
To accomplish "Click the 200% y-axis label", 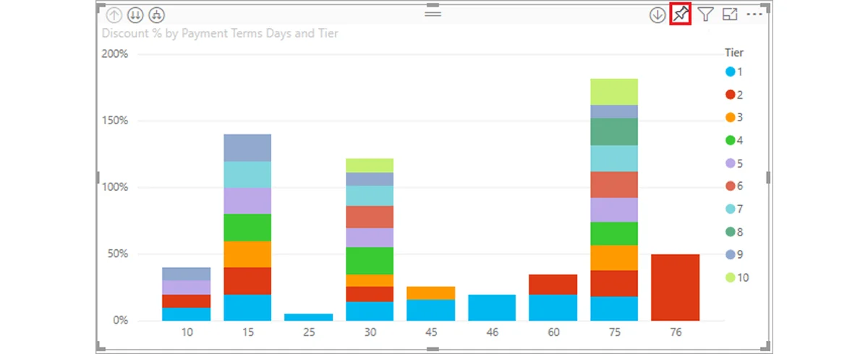I will pos(115,54).
